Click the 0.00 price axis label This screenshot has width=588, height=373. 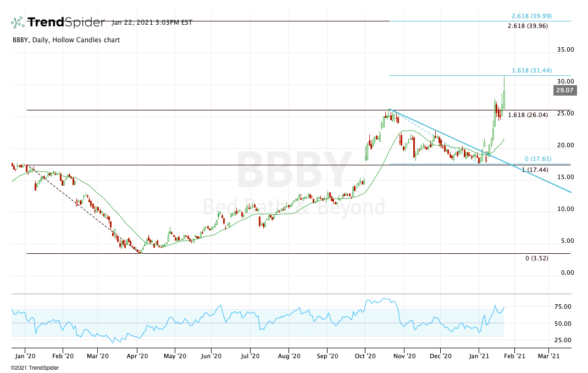567,272
